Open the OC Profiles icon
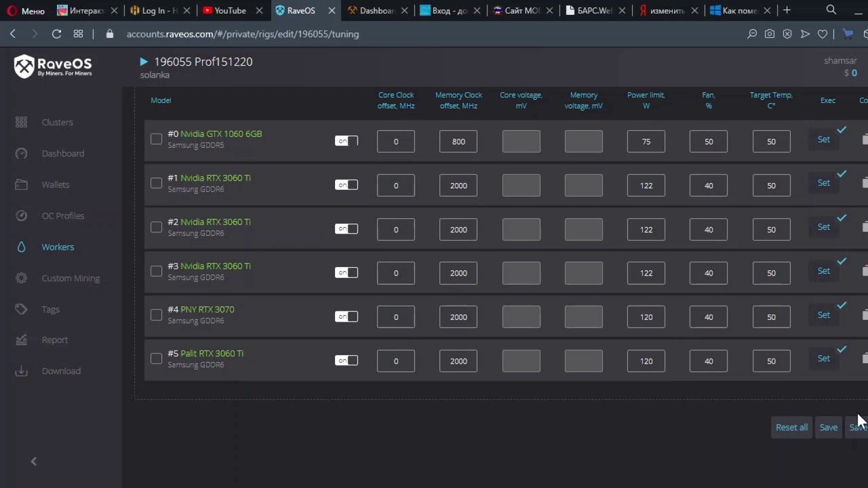 [x=21, y=216]
